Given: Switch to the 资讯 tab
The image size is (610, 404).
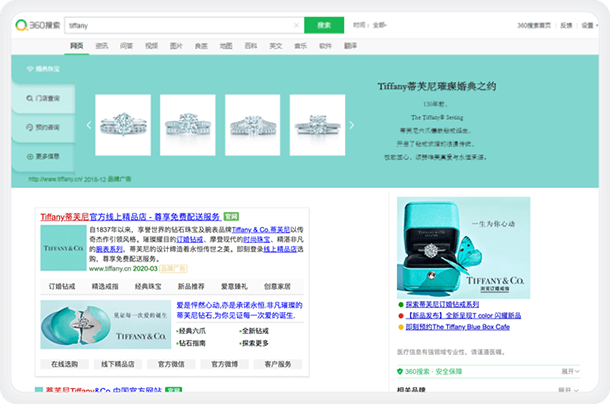Looking at the screenshot, I should pyautogui.click(x=102, y=46).
